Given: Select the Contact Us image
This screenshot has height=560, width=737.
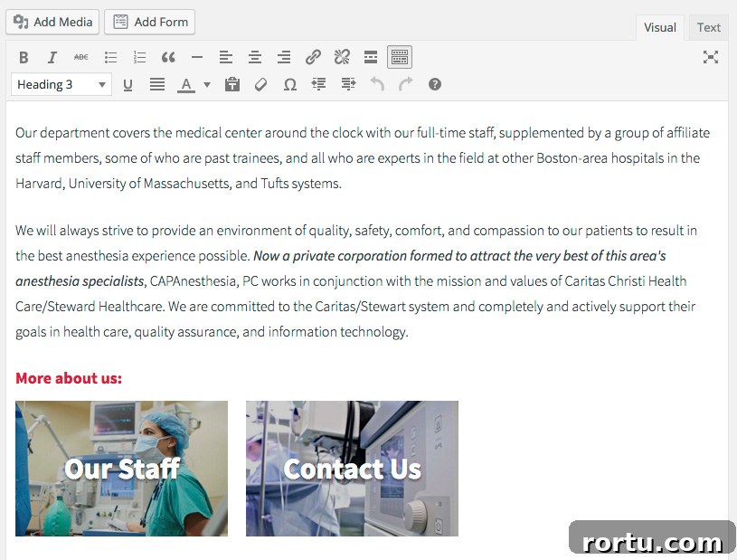Looking at the screenshot, I should tap(352, 469).
